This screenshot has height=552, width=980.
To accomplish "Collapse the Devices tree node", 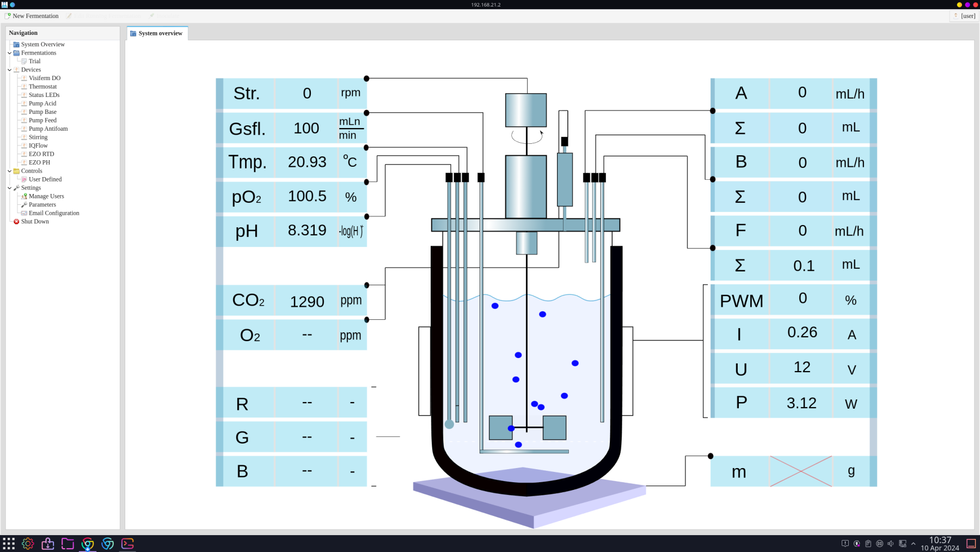I will point(9,70).
